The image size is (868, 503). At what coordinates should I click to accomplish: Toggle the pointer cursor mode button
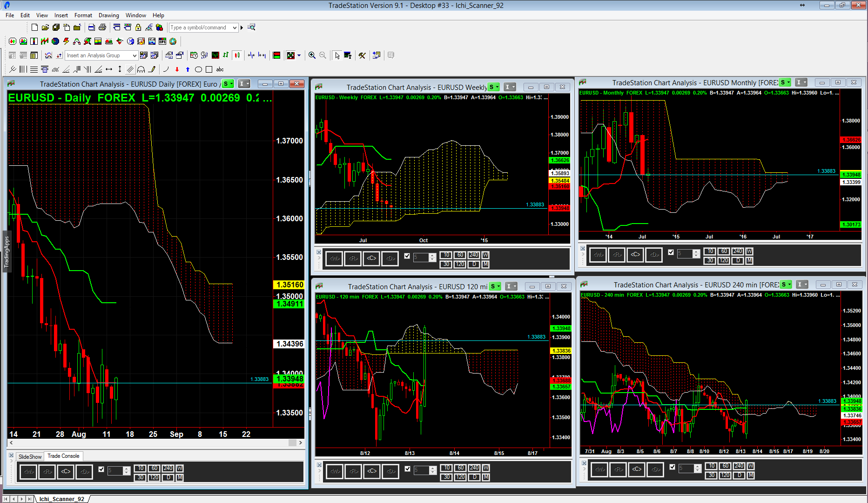click(337, 55)
